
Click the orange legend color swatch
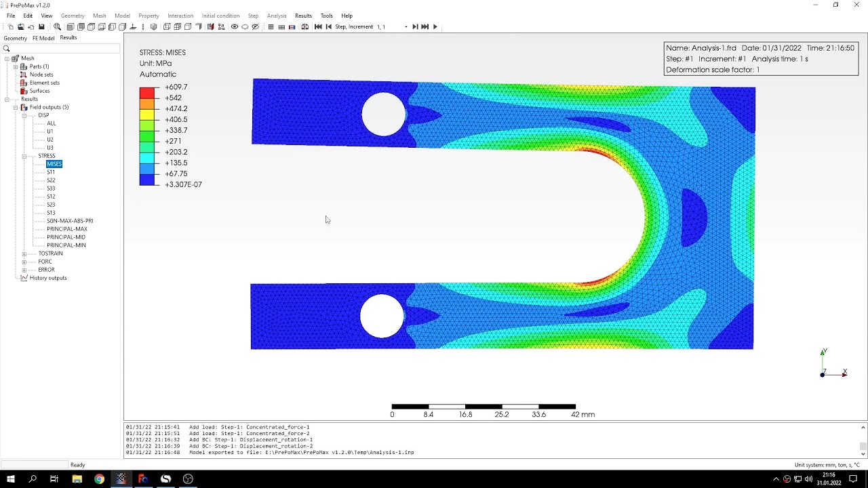click(147, 104)
